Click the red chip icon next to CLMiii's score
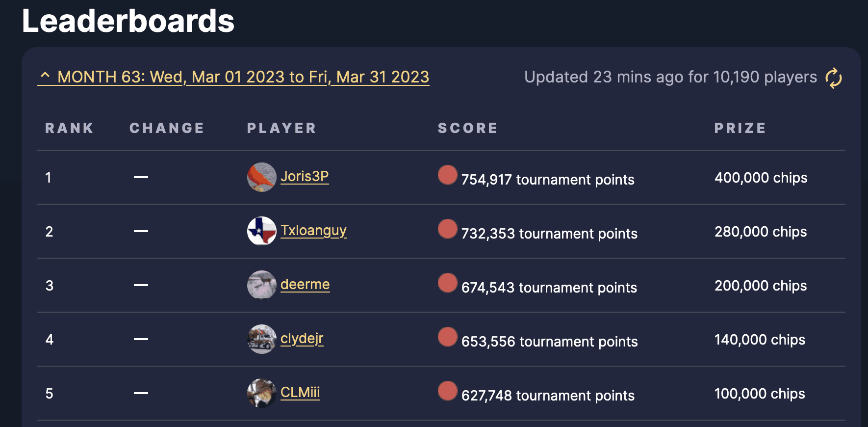This screenshot has height=427, width=868. [447, 391]
